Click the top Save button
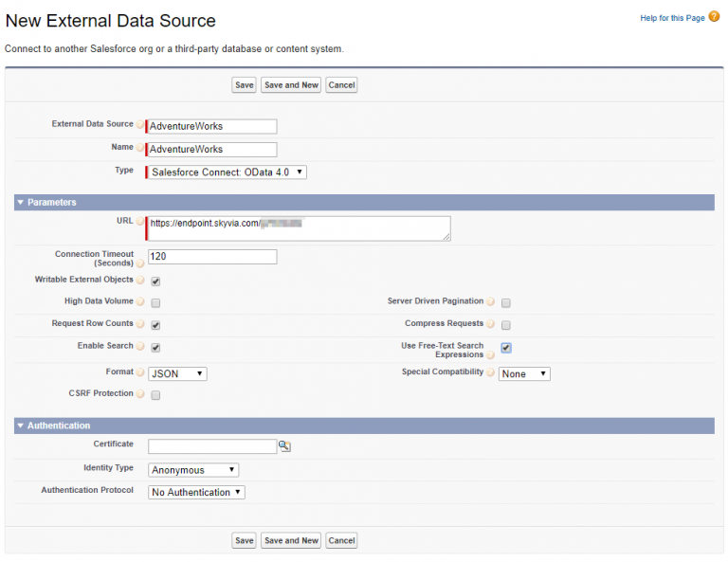728x562 pixels. click(244, 85)
